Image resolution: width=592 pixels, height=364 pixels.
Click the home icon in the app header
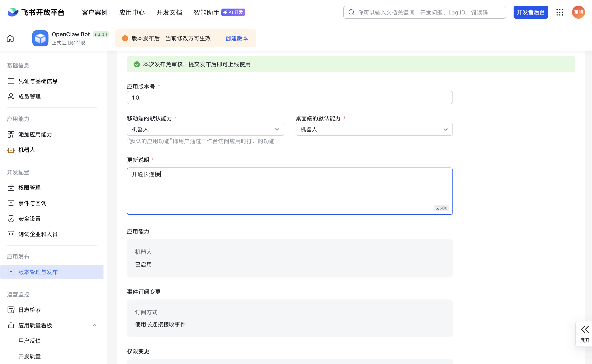tap(10, 38)
